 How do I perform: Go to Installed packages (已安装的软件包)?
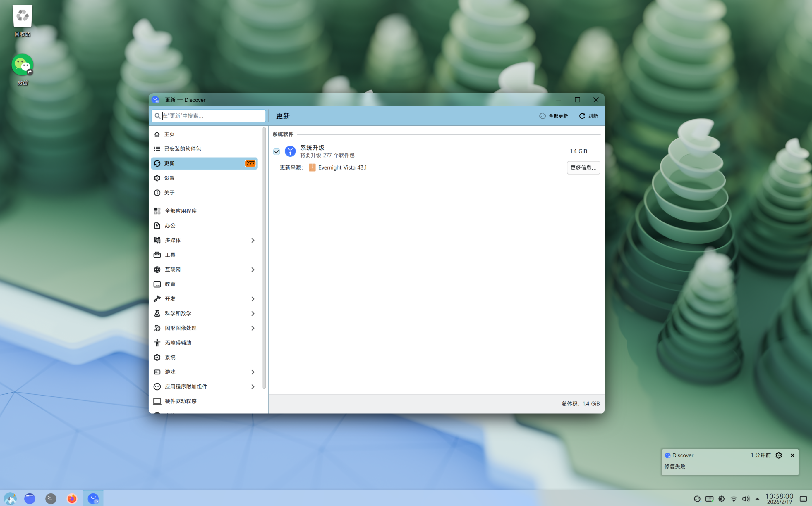(183, 148)
